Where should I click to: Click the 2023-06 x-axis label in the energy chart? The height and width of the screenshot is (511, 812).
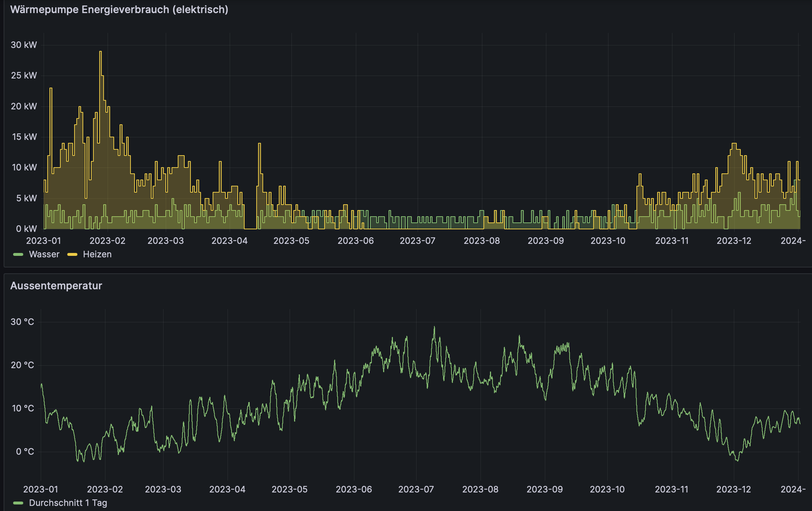click(355, 241)
